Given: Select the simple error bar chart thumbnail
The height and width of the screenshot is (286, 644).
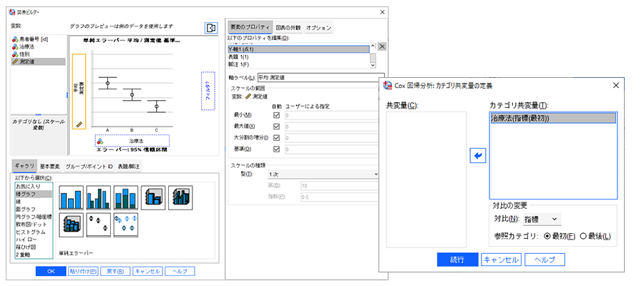Looking at the screenshot, I should 99,225.
